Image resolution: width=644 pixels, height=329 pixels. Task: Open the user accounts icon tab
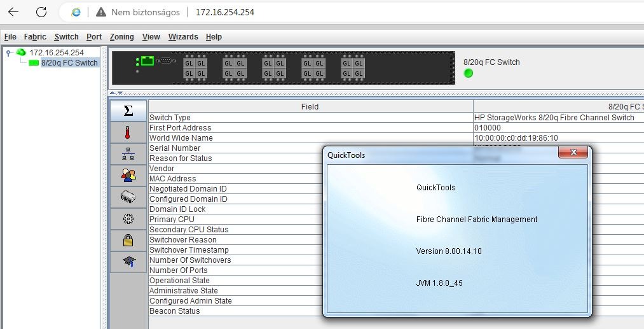pos(128,176)
